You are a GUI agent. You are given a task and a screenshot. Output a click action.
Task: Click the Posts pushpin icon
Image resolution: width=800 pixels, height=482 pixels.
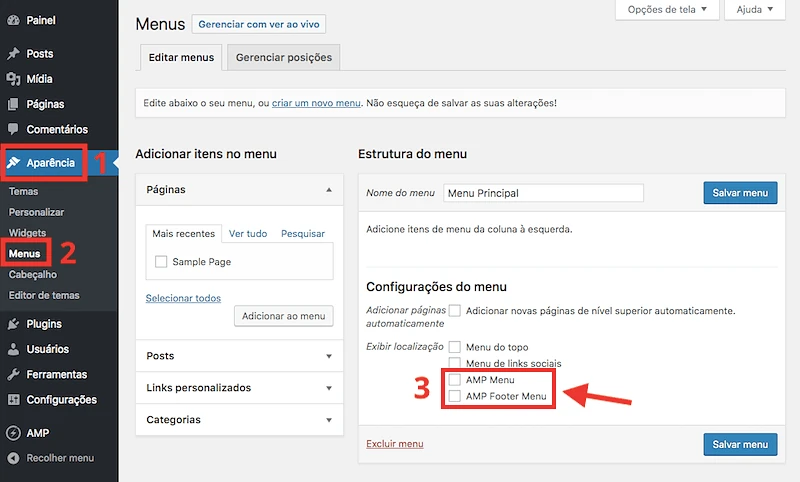click(13, 54)
